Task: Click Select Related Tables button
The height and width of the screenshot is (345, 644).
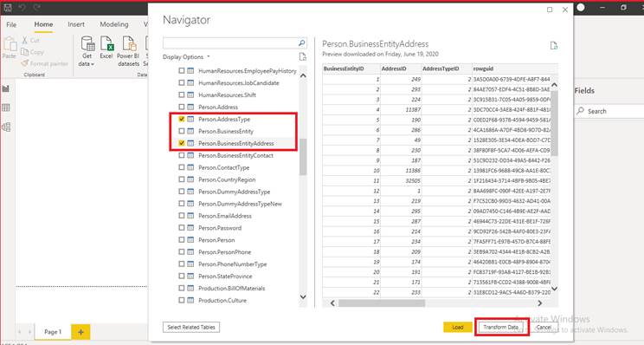Action: tap(191, 328)
